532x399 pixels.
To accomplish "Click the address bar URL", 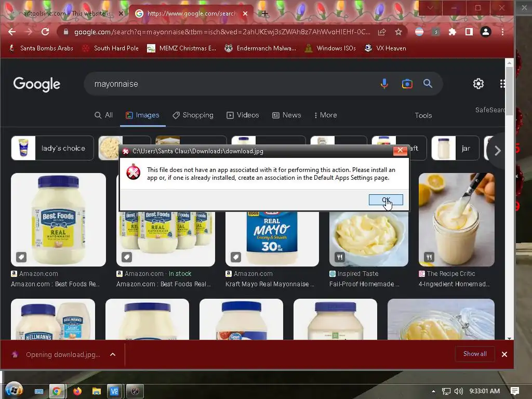I will coord(222,32).
